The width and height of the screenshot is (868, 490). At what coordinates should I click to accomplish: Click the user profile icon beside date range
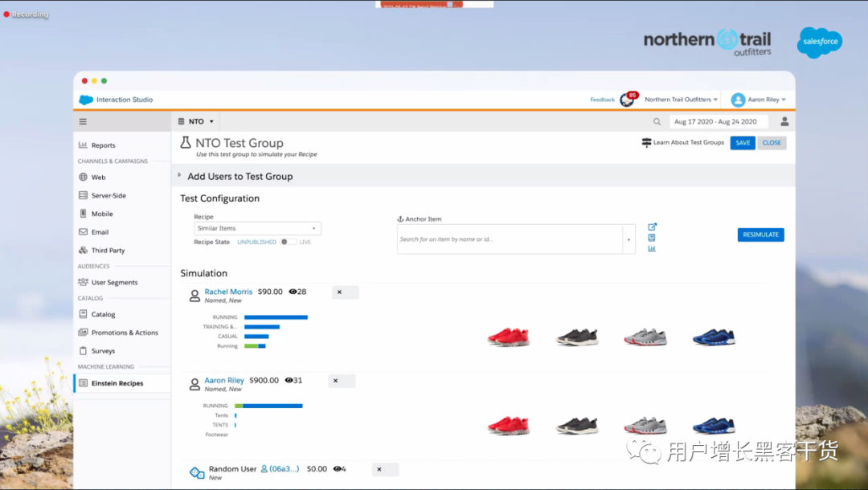[784, 121]
